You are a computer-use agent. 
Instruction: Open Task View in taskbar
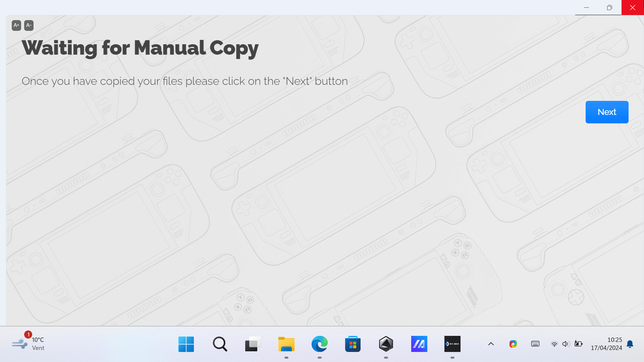pos(253,344)
